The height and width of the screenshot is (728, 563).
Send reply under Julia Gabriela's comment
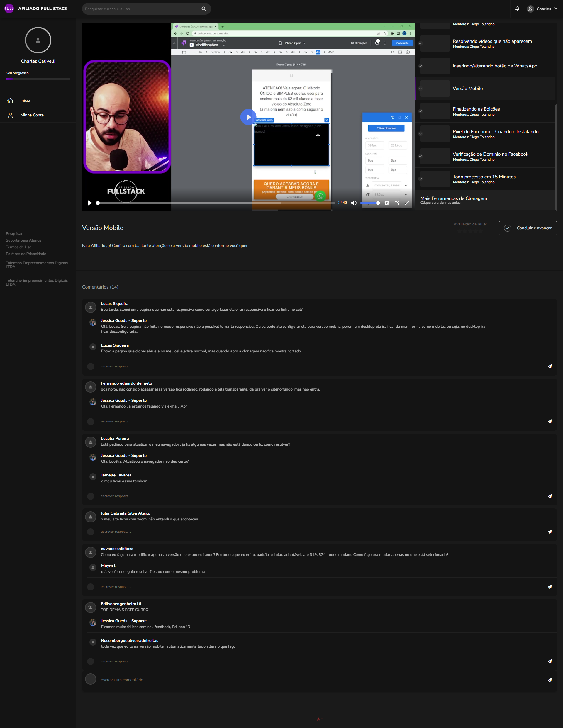pyautogui.click(x=549, y=532)
